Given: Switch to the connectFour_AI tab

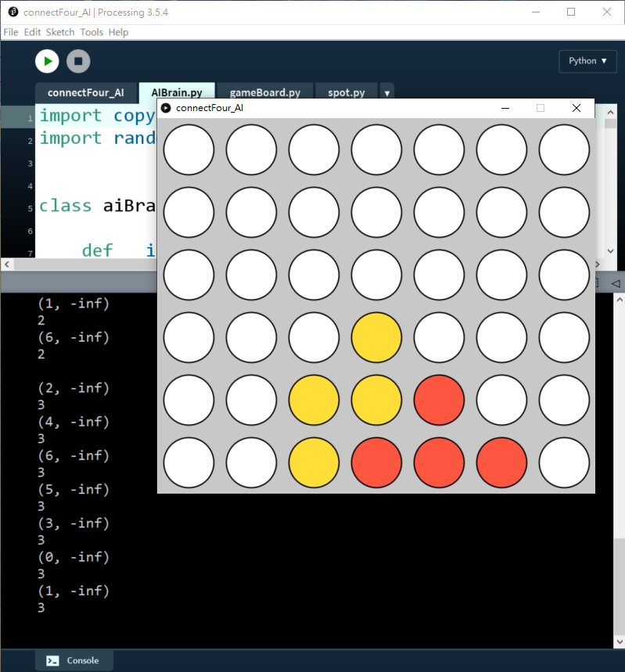Looking at the screenshot, I should pyautogui.click(x=85, y=92).
